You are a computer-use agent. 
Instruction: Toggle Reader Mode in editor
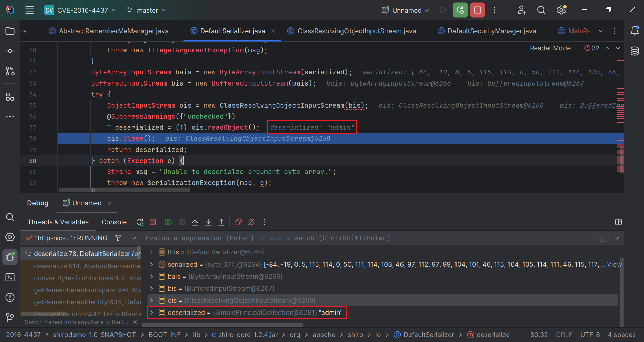(550, 48)
